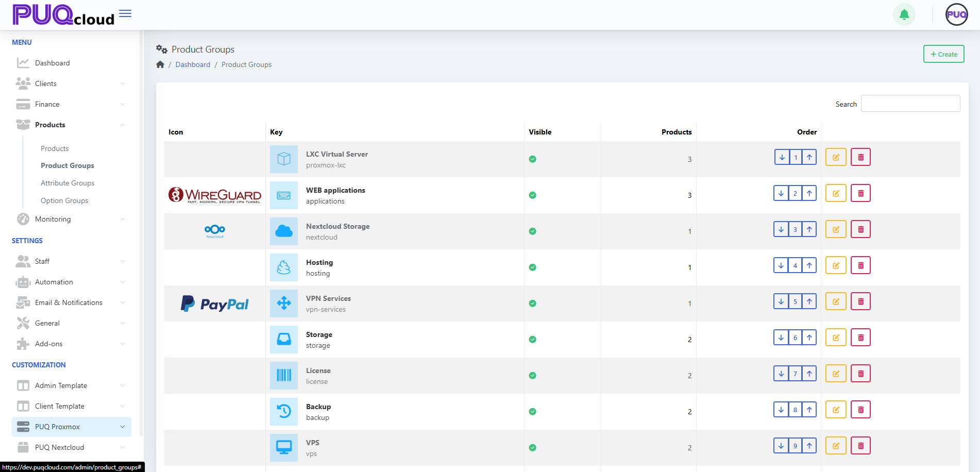The height and width of the screenshot is (472, 980).
Task: Click the 'vpn-services' key text
Action: [x=326, y=310]
